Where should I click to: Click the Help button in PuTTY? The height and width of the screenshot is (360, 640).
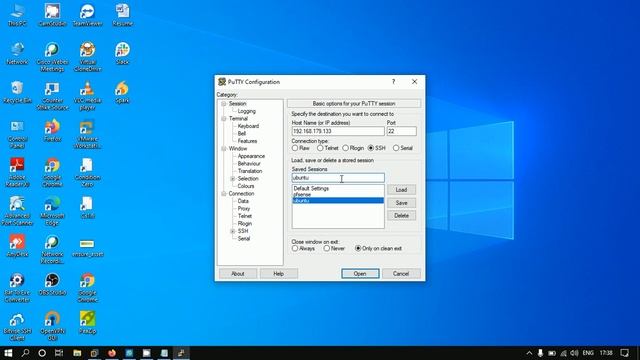(278, 273)
